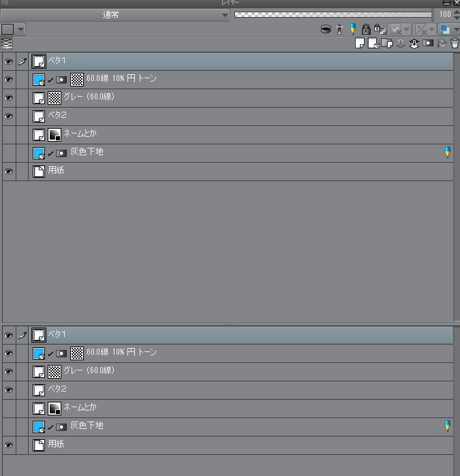
Task: Select the 灰色下地 layer in the bottom pane
Action: click(x=241, y=427)
